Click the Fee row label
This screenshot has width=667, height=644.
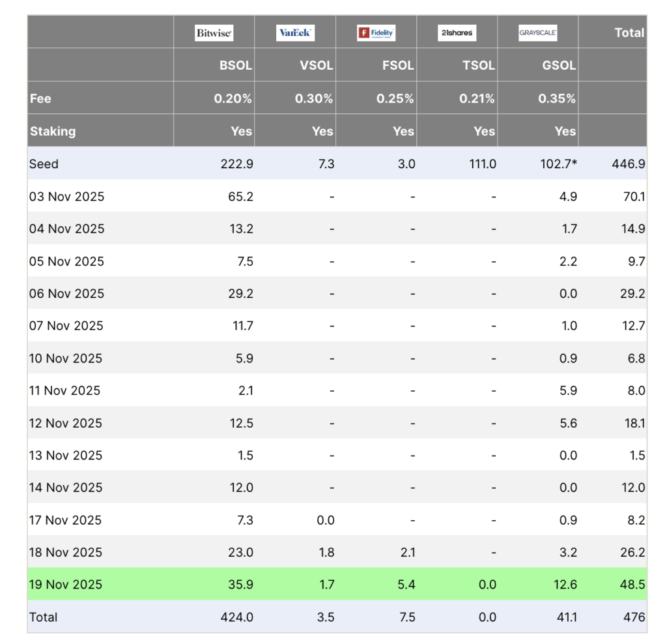click(40, 99)
